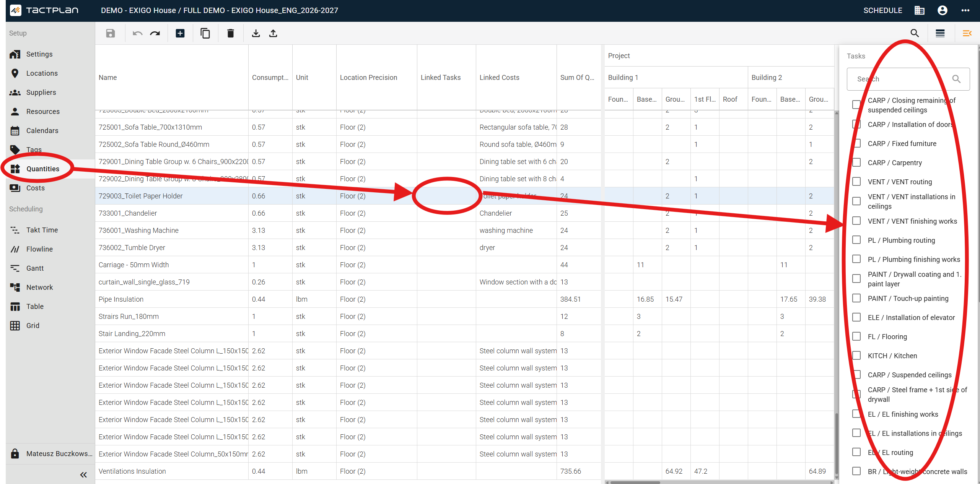
Task: Open Calendars in the sidebar
Action: pos(50,130)
